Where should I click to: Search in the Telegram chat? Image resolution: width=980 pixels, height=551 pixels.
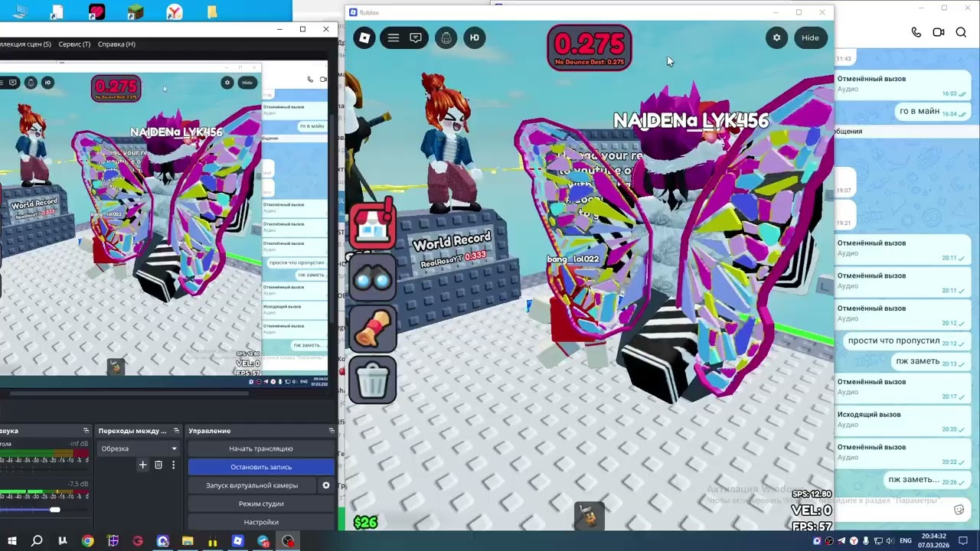[961, 32]
